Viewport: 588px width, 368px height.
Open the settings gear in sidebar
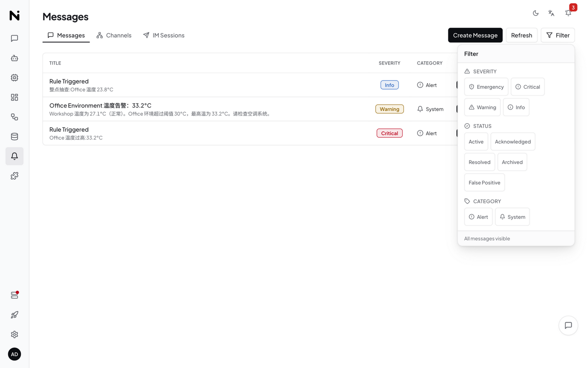click(x=14, y=334)
